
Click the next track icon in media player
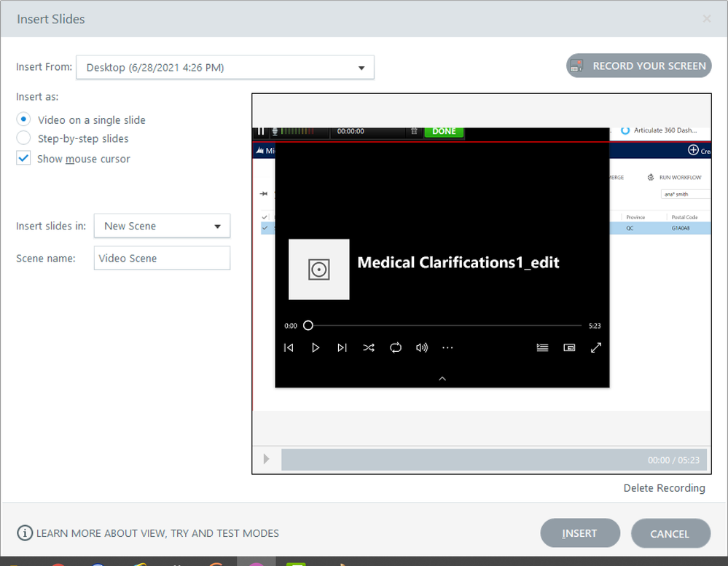tap(343, 347)
